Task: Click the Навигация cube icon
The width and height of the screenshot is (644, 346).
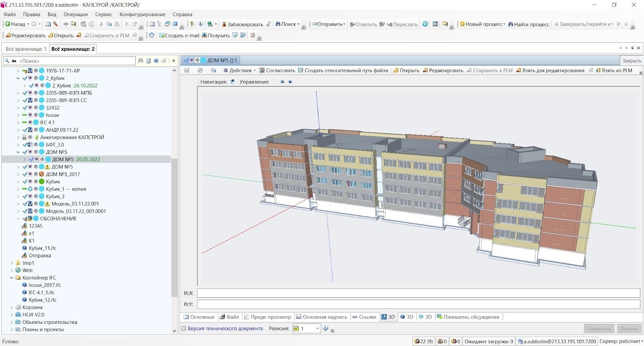Action: (x=233, y=82)
